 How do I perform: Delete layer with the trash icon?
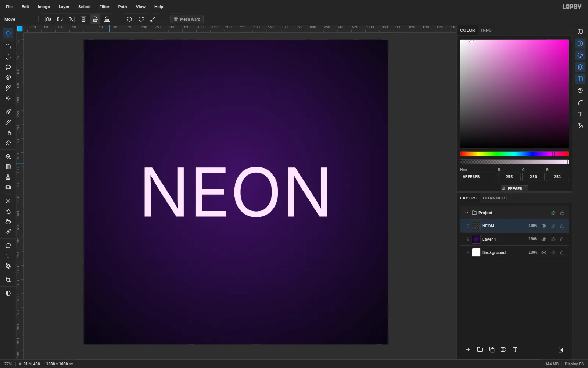point(561,350)
